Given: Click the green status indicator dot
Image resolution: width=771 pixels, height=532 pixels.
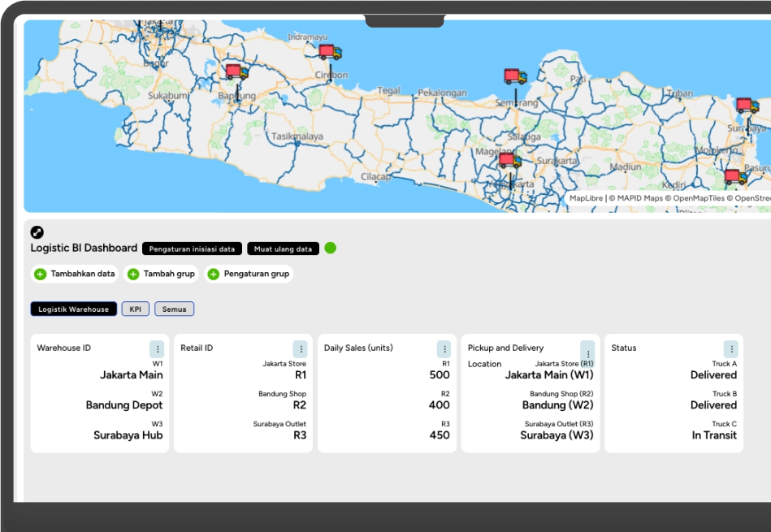Looking at the screenshot, I should pos(331,248).
